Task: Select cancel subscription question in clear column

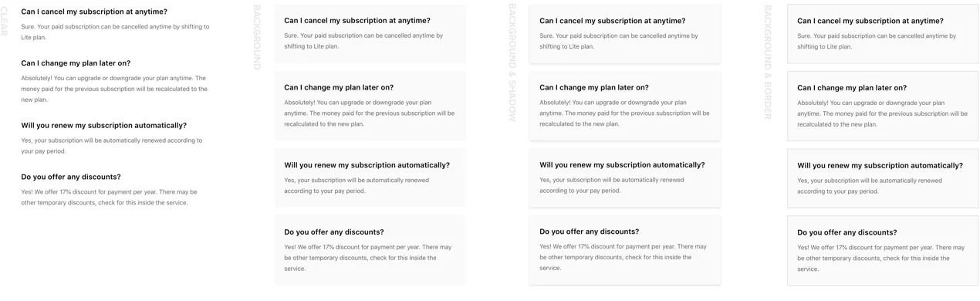Action: [x=94, y=12]
